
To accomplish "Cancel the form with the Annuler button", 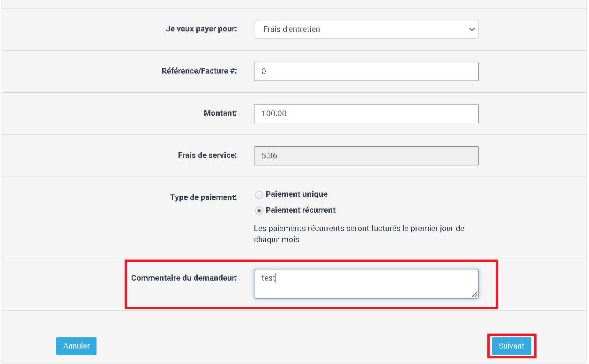I will coord(76,346).
